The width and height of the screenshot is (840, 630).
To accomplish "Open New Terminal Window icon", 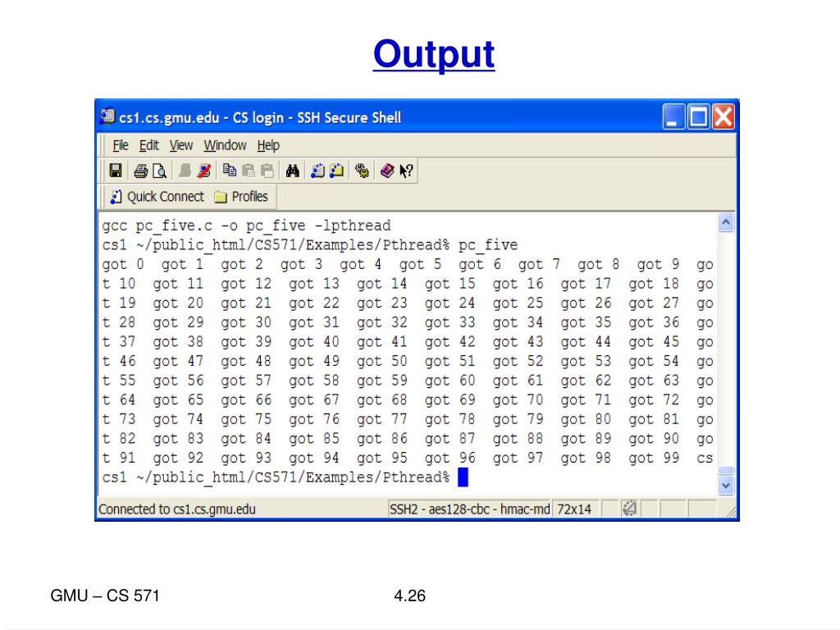I will (x=317, y=171).
